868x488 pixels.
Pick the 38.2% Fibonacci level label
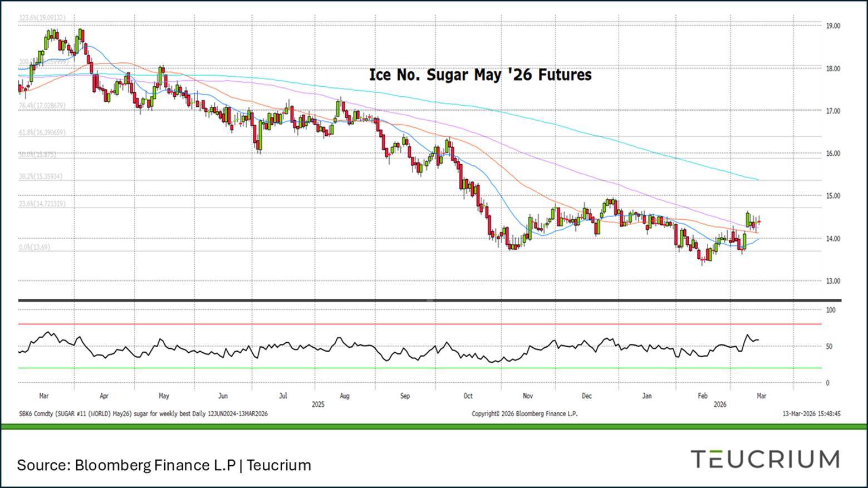(41, 176)
